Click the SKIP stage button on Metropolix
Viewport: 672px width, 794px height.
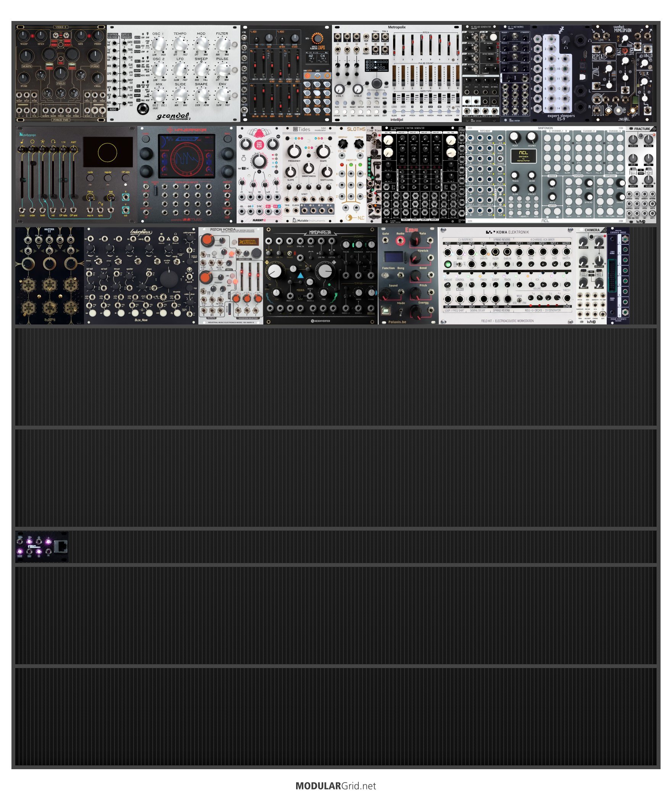coord(403,112)
